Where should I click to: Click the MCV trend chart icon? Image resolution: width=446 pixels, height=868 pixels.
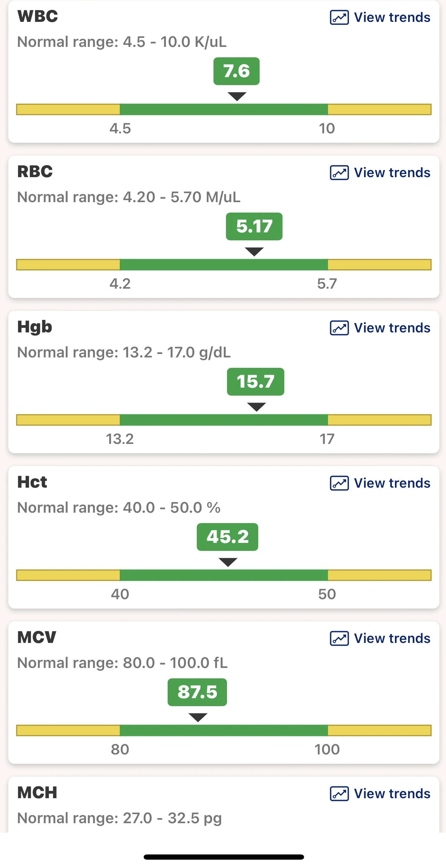339,638
